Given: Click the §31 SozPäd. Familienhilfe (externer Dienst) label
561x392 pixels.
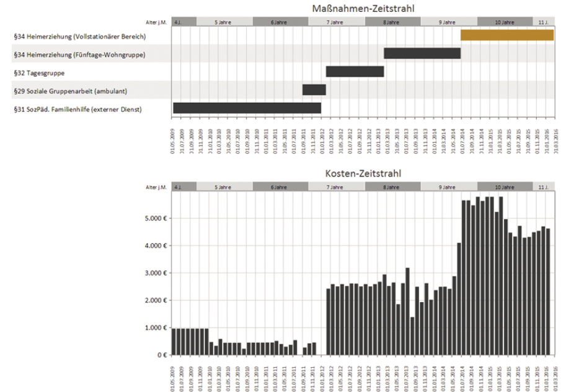Looking at the screenshot, I should [x=77, y=110].
